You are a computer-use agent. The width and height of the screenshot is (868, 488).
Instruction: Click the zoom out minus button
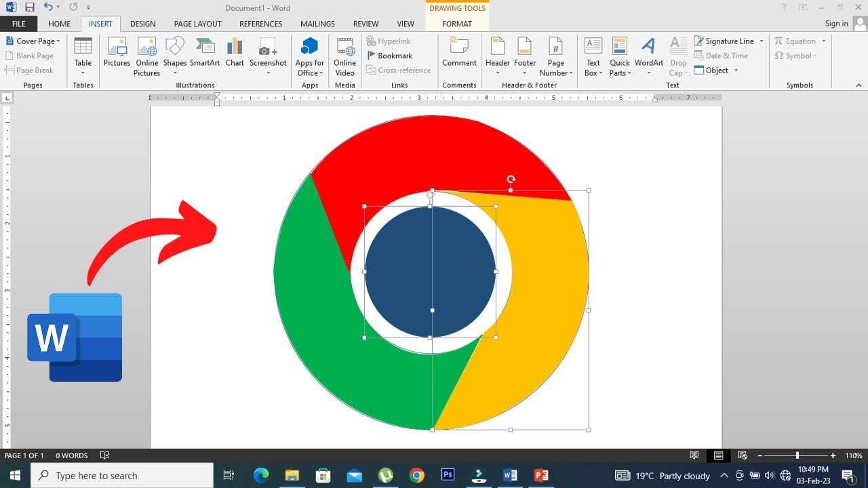tap(760, 455)
